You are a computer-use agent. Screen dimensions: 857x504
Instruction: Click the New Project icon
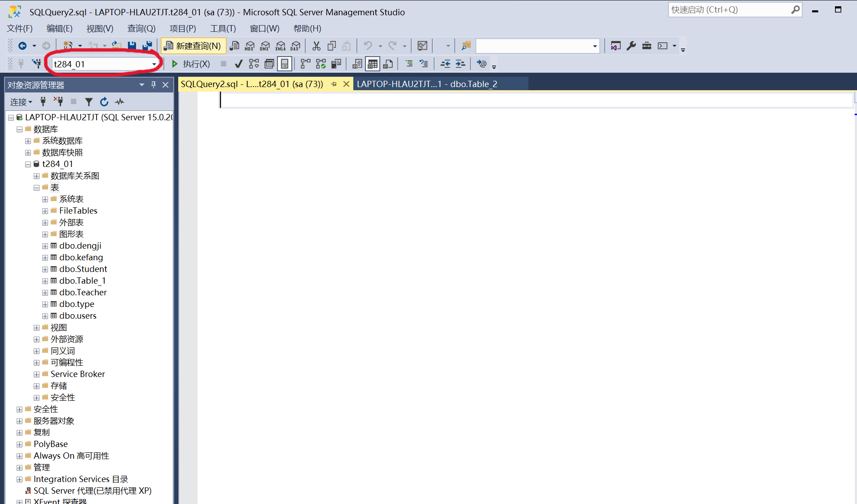pyautogui.click(x=68, y=46)
